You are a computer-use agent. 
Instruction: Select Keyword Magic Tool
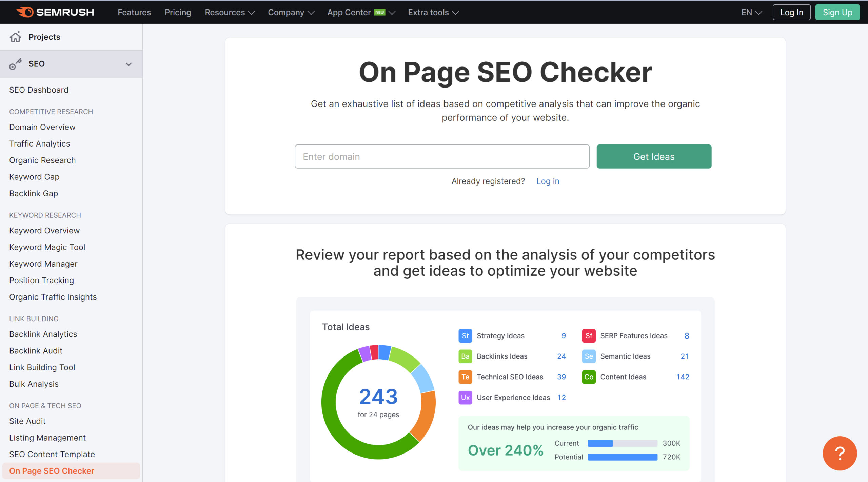pos(47,247)
